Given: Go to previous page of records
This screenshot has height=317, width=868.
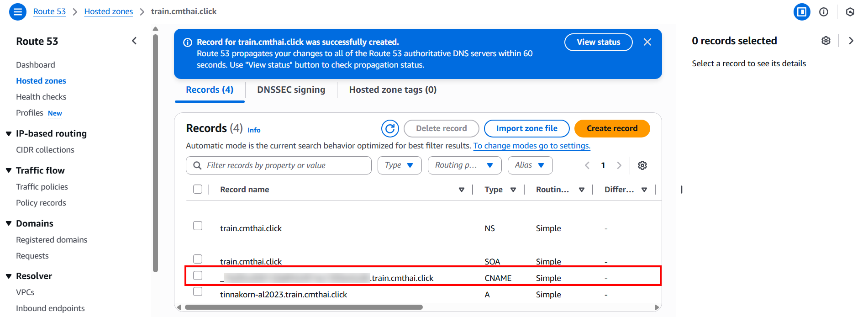Looking at the screenshot, I should 587,165.
